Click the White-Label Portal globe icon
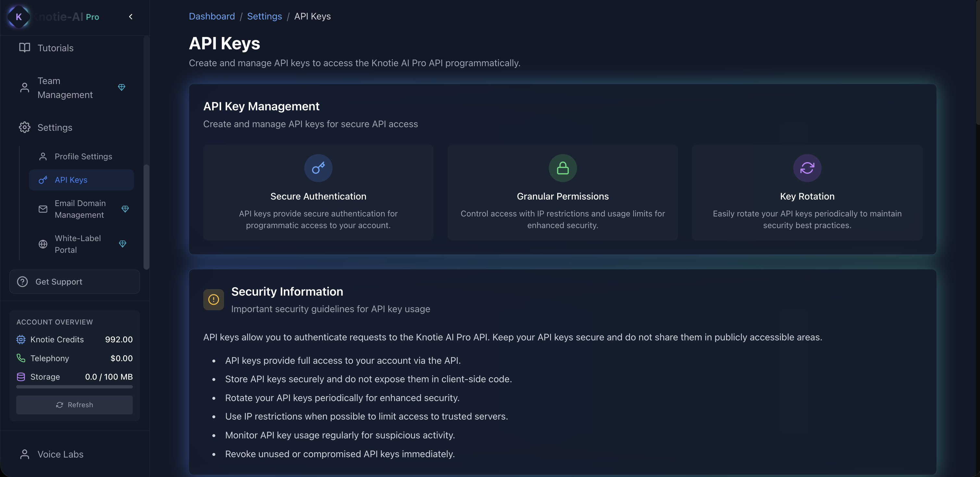Screen dimensions: 980x477 (x=43, y=244)
